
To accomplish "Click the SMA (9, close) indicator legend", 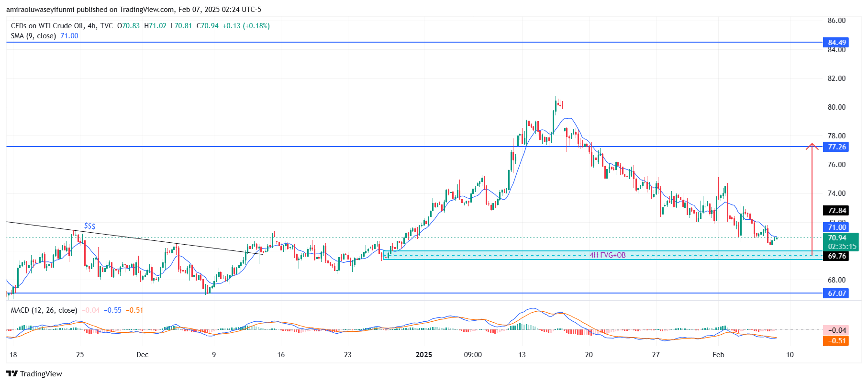I will [33, 36].
